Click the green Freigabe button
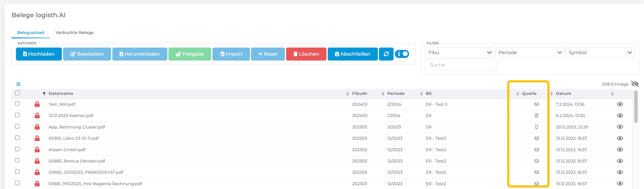Viewport: 644px width, 189px height. coord(190,54)
